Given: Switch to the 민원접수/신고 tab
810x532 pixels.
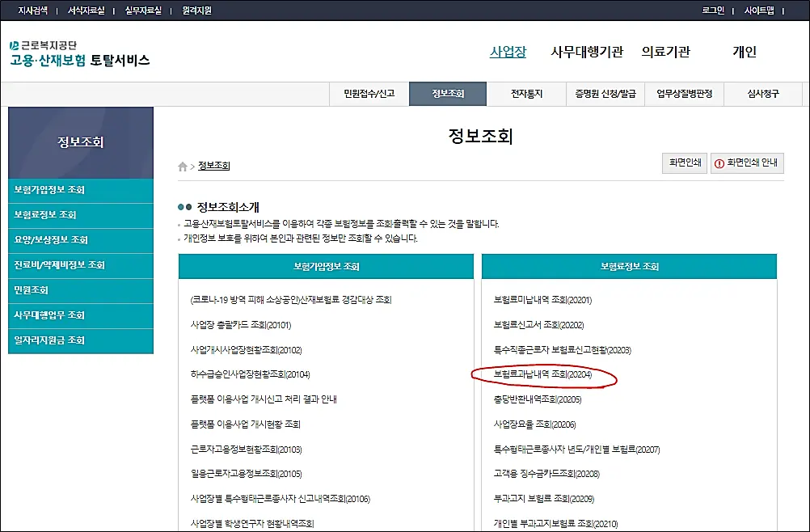Looking at the screenshot, I should (369, 93).
